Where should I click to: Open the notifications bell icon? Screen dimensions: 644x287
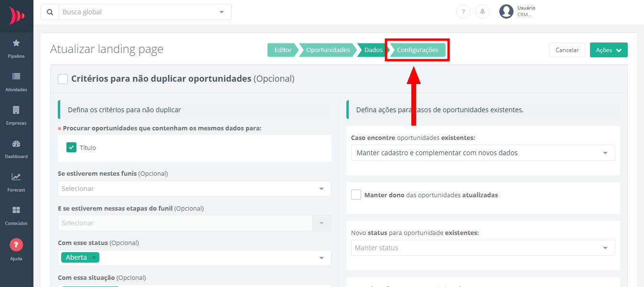coord(483,11)
